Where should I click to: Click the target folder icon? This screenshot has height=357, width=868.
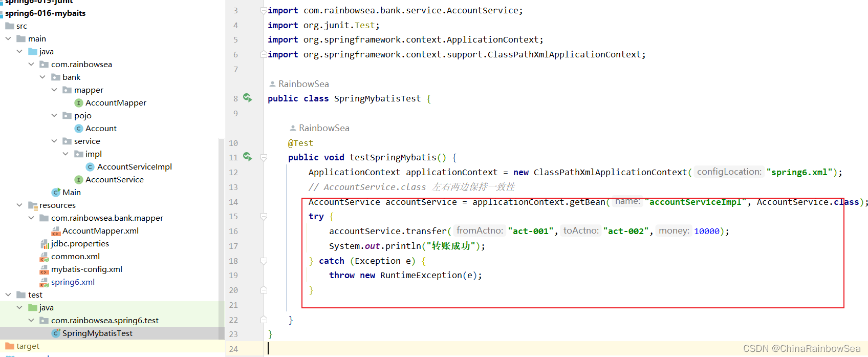coord(10,346)
